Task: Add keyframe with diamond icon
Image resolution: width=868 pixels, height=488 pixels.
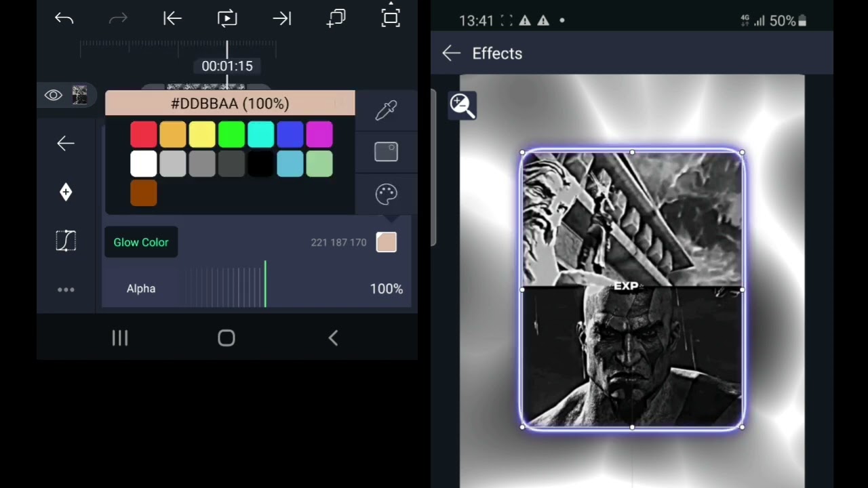Action: coord(66,192)
